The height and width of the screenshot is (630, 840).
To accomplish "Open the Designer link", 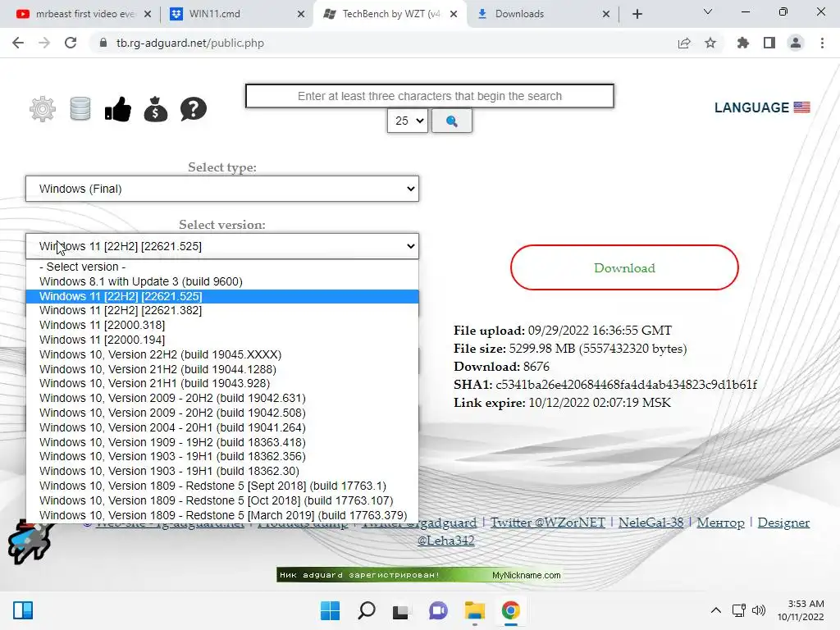I will 783,523.
